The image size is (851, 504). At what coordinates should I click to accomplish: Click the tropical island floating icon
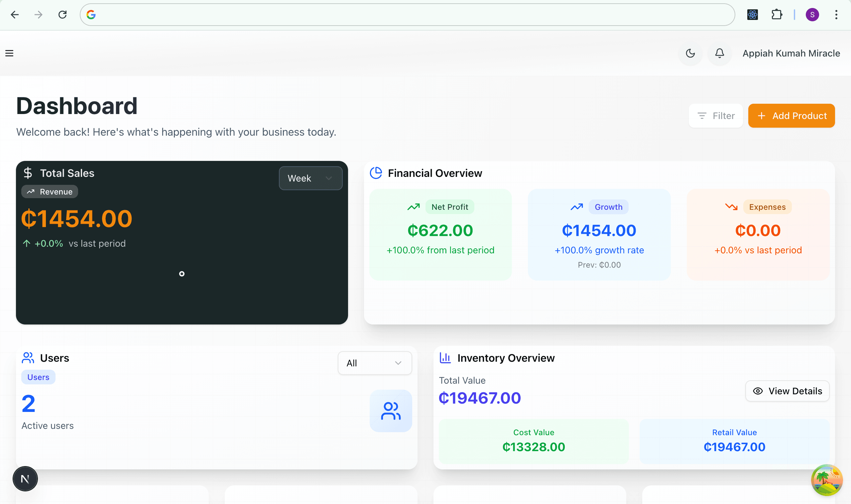point(826,480)
